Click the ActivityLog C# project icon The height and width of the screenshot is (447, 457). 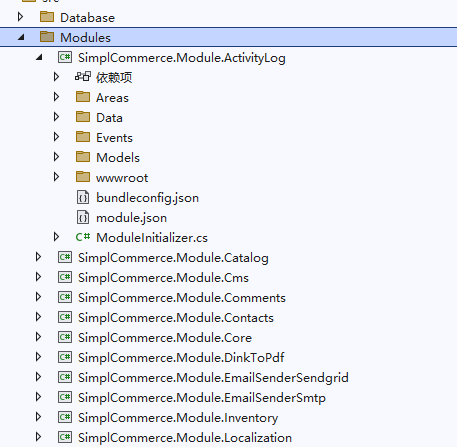65,57
